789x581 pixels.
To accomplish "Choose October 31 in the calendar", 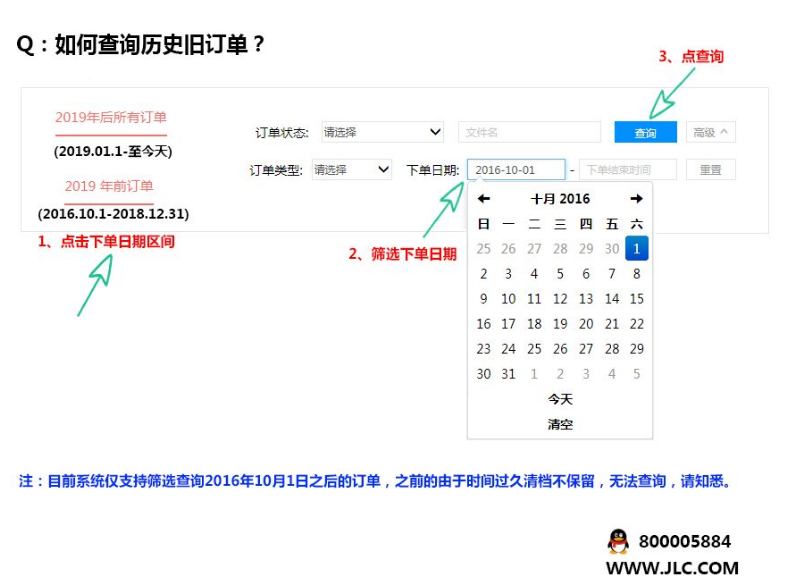I will 509,374.
